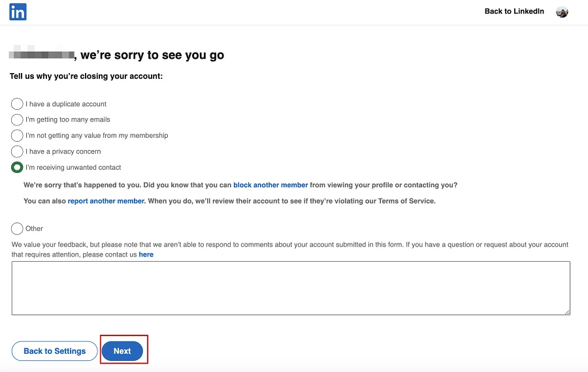Click the "we're sorry to see you go" heading

click(152, 55)
